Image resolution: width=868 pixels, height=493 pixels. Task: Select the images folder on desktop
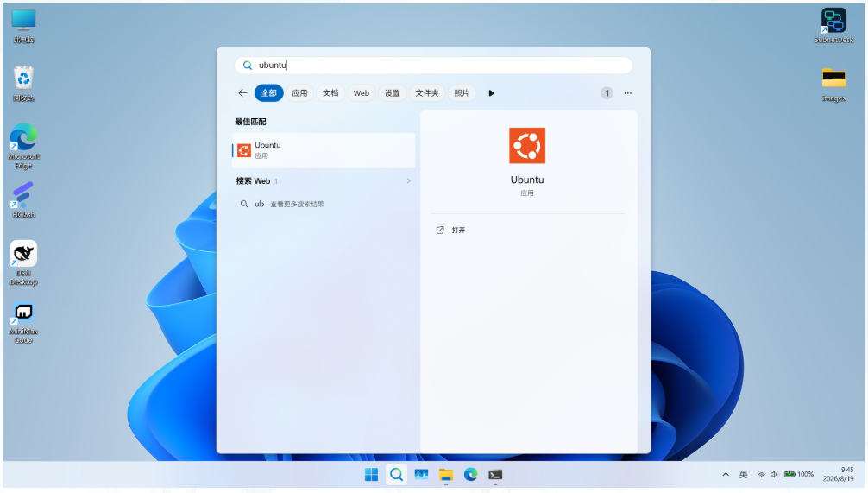pos(833,85)
